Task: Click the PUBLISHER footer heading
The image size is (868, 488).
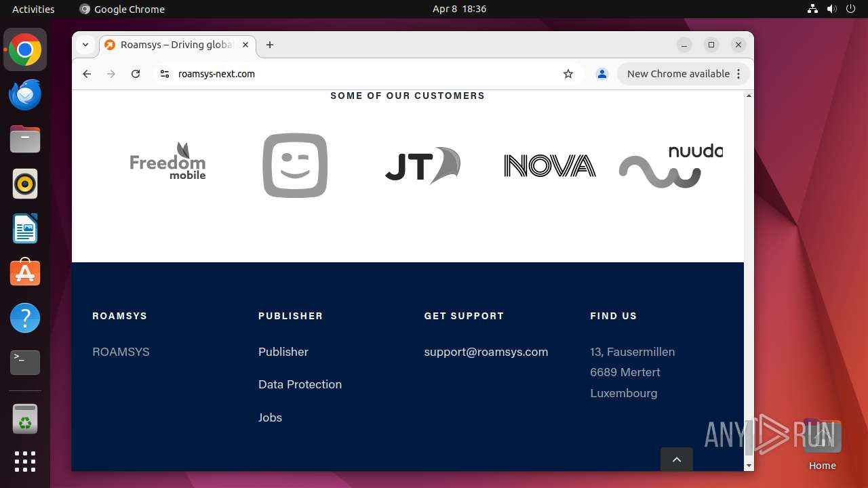Action: click(x=290, y=316)
